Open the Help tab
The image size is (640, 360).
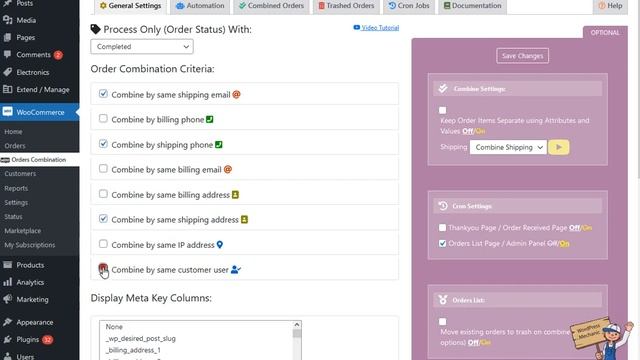(610, 6)
